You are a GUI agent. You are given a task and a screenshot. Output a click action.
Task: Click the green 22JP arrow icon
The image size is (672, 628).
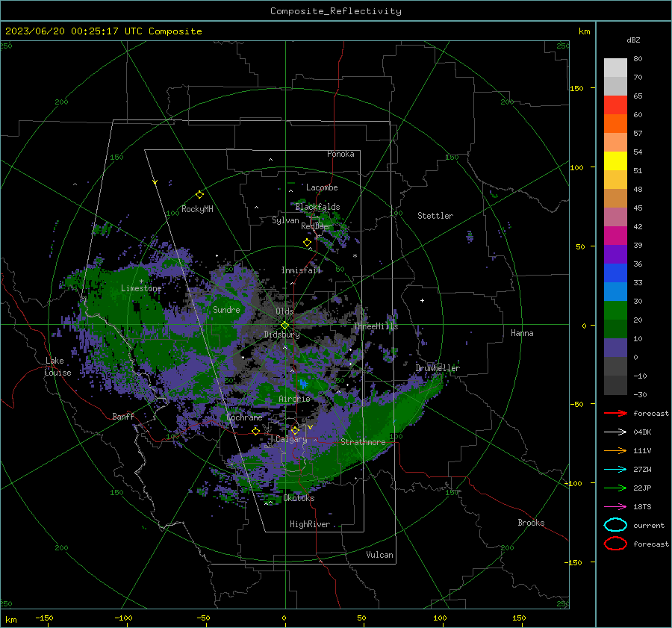pos(615,488)
